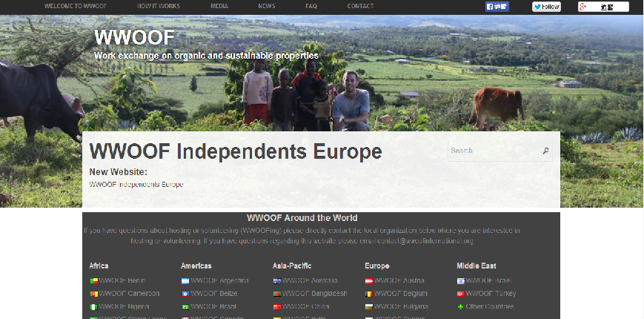Click the green plus icon for Other Countries
644x319 pixels.
click(461, 307)
